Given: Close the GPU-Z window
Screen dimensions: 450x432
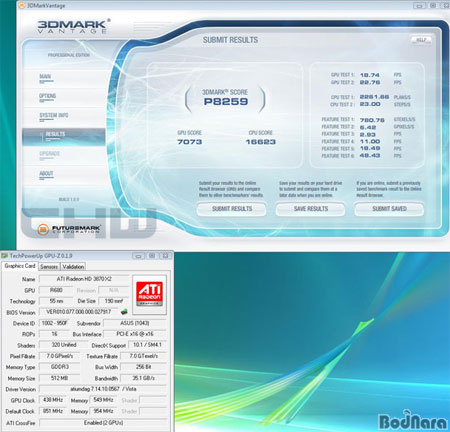Looking at the screenshot, I should click(165, 256).
